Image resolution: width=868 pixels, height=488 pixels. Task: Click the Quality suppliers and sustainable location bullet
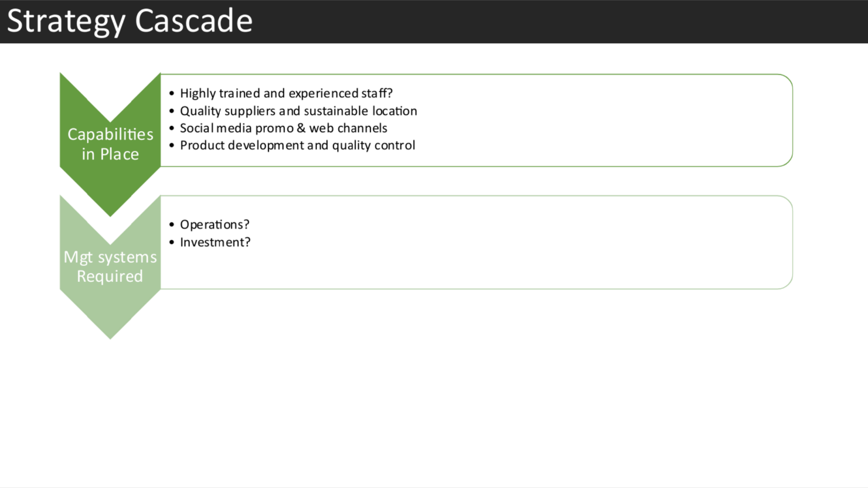pos(298,111)
